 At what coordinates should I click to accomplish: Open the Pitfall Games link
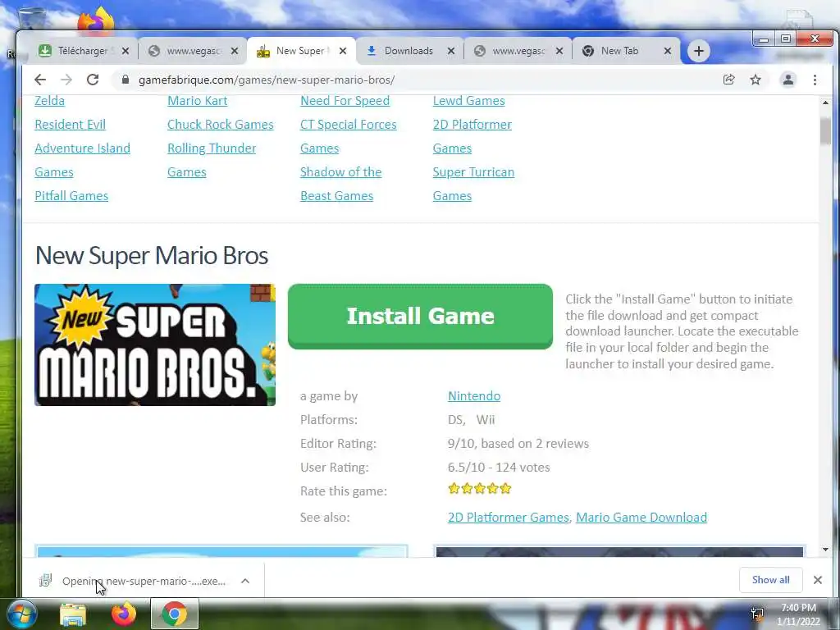[x=71, y=195]
